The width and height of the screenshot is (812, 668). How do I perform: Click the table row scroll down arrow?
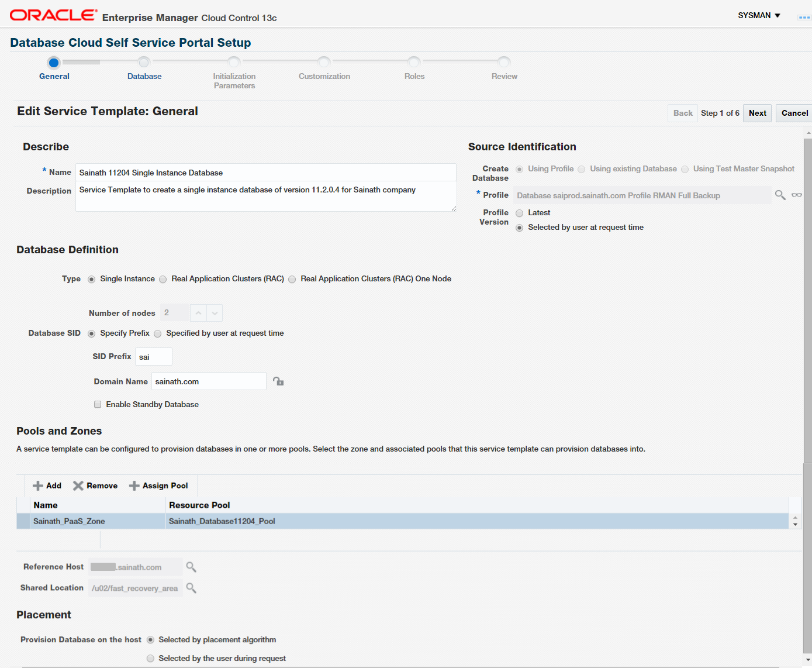click(795, 525)
